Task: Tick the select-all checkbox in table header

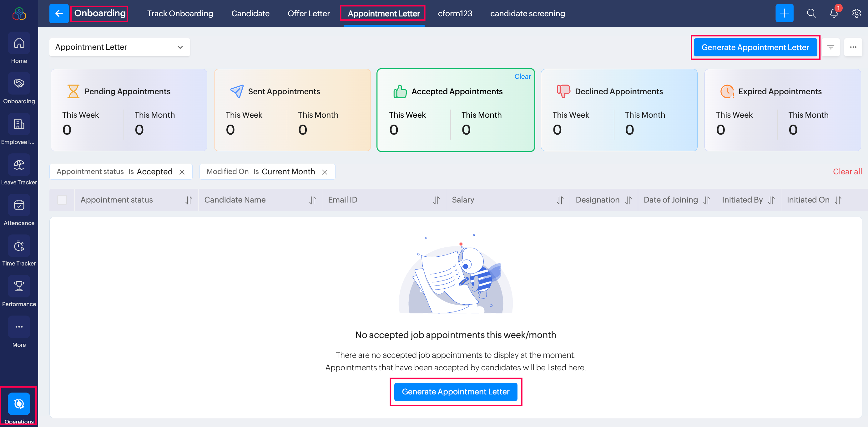Action: tap(62, 200)
